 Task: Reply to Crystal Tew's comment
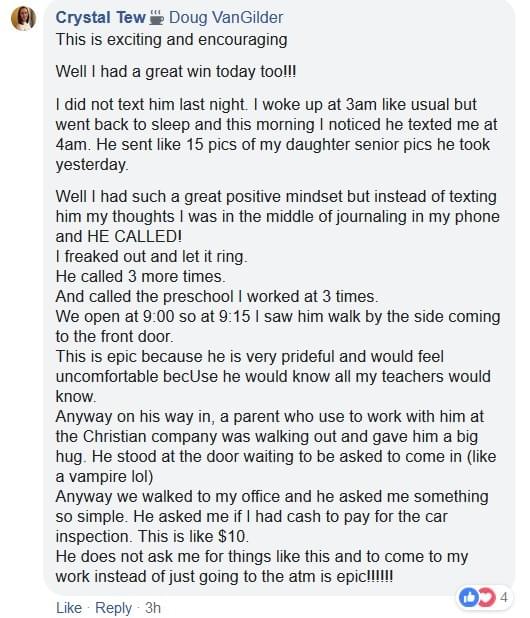coord(113,608)
